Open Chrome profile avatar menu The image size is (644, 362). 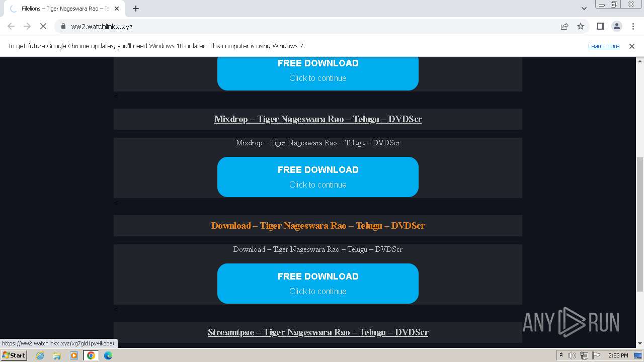(x=616, y=26)
